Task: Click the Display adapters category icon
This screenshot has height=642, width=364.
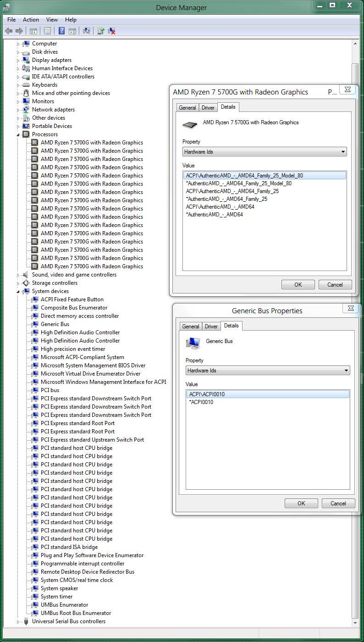Action: pos(26,60)
